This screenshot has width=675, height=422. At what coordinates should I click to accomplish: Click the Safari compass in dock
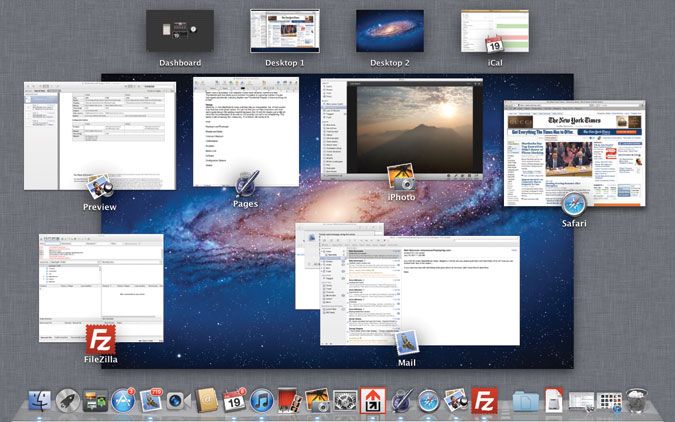click(429, 402)
